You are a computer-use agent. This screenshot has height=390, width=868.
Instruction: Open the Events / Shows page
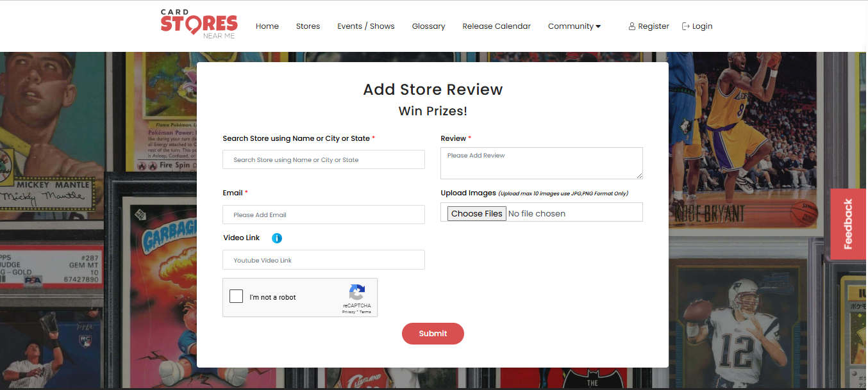pyautogui.click(x=365, y=26)
